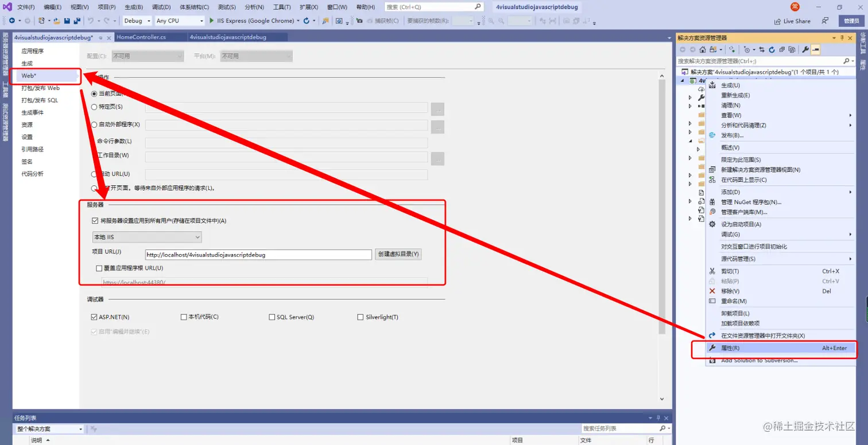Click the browse button beside 特定页
This screenshot has width=868, height=445.
(438, 109)
